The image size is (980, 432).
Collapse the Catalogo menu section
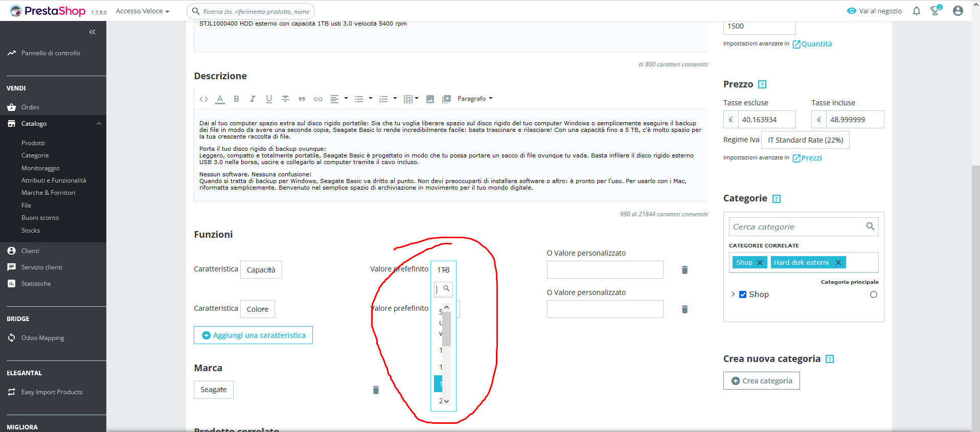(99, 124)
